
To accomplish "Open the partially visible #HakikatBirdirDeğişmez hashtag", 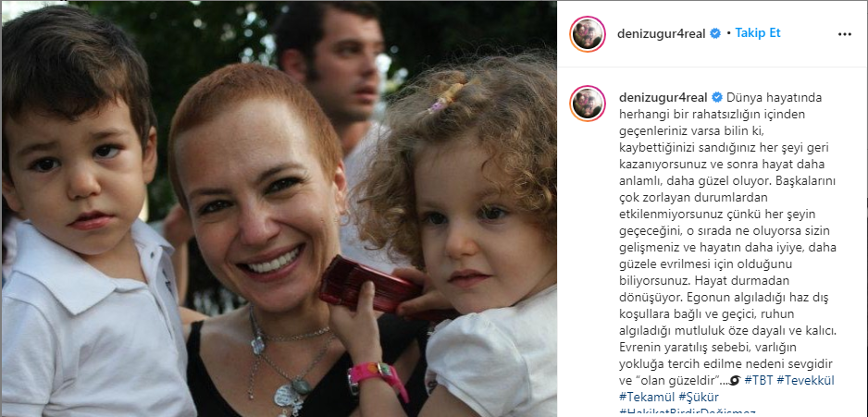I will pos(687,412).
